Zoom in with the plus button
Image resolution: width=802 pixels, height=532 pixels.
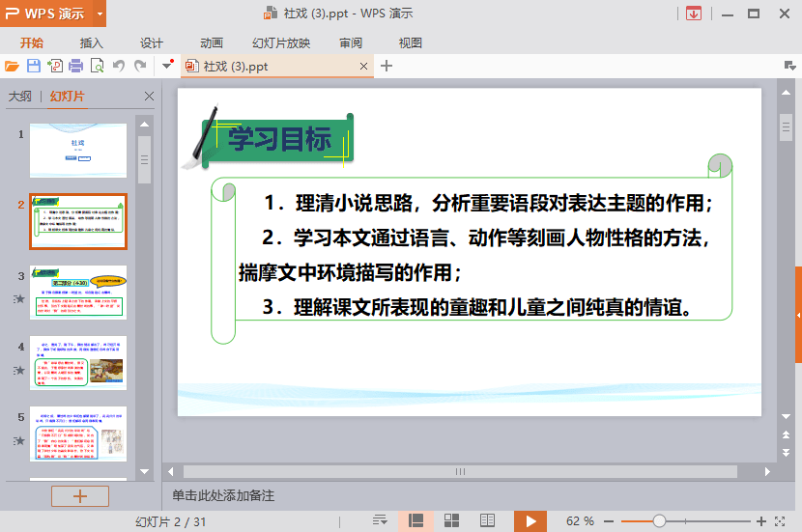[761, 521]
